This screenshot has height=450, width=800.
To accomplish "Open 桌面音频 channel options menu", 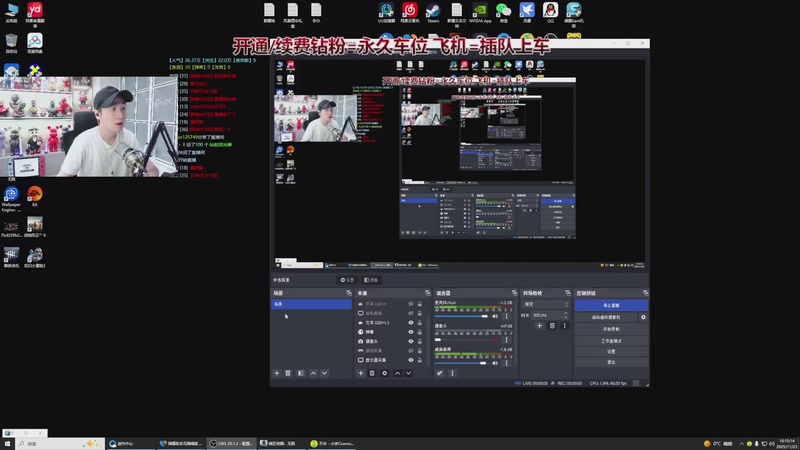I will tap(506, 363).
